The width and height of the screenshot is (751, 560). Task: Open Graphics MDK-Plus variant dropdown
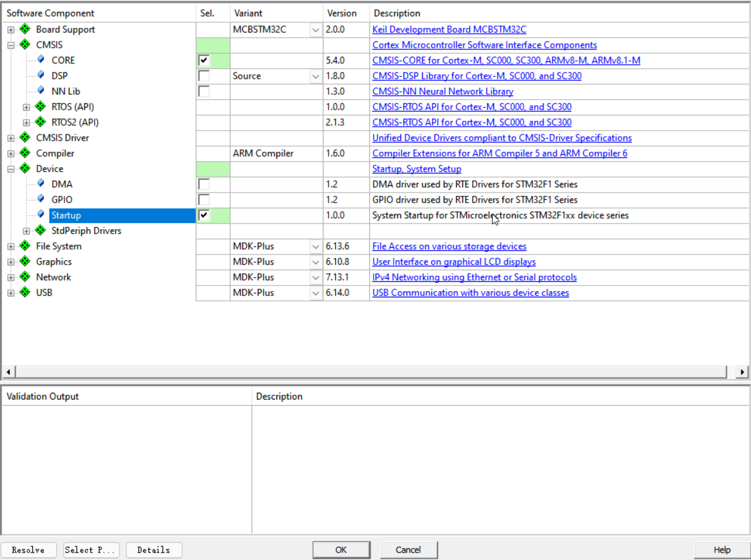[x=316, y=262]
